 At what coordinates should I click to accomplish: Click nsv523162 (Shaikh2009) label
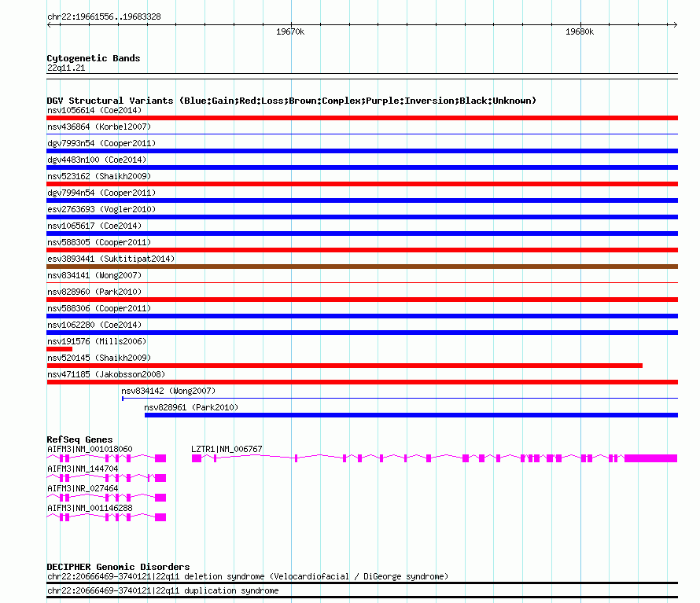99,176
